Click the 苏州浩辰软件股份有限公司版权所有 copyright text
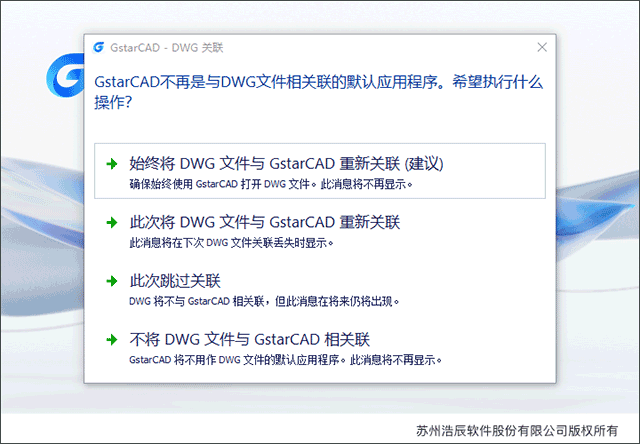 517,431
